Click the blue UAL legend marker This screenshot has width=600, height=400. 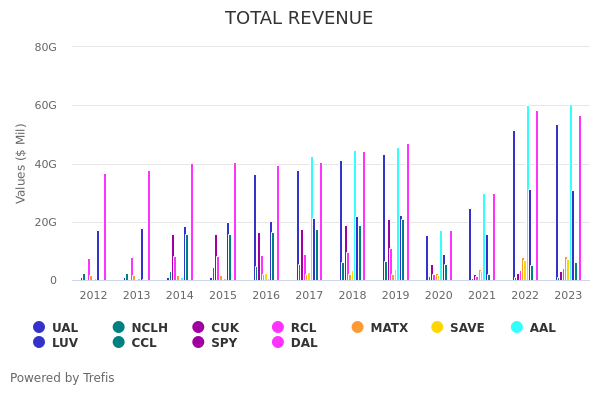coord(39,327)
